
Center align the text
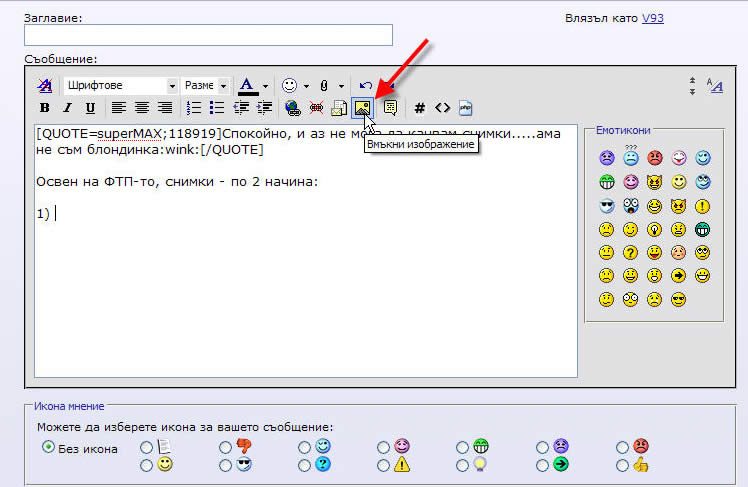tap(142, 108)
